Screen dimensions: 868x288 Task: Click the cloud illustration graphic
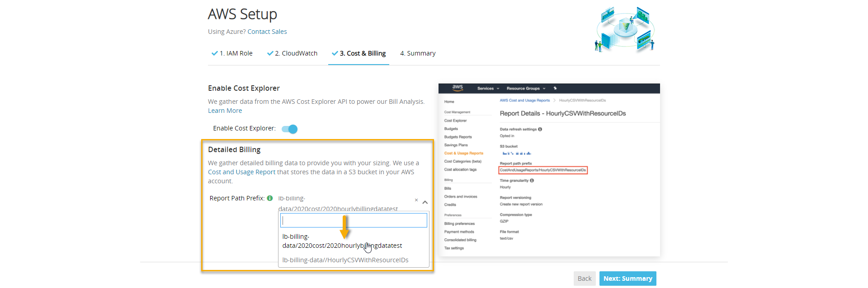click(x=625, y=29)
